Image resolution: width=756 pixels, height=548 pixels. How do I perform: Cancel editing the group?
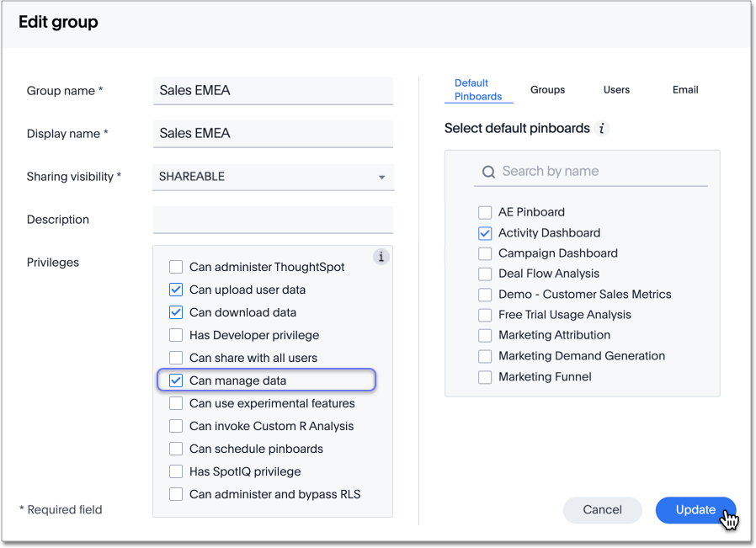pos(602,510)
